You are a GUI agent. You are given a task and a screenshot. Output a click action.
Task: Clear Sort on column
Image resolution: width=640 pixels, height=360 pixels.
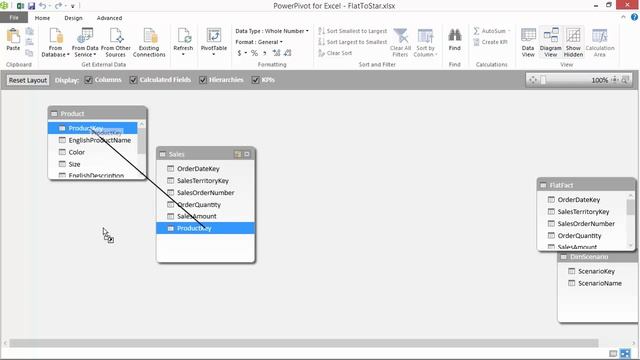tap(335, 53)
